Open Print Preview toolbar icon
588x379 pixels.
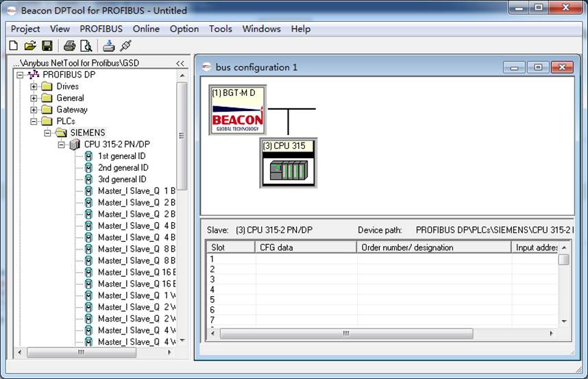pyautogui.click(x=86, y=46)
